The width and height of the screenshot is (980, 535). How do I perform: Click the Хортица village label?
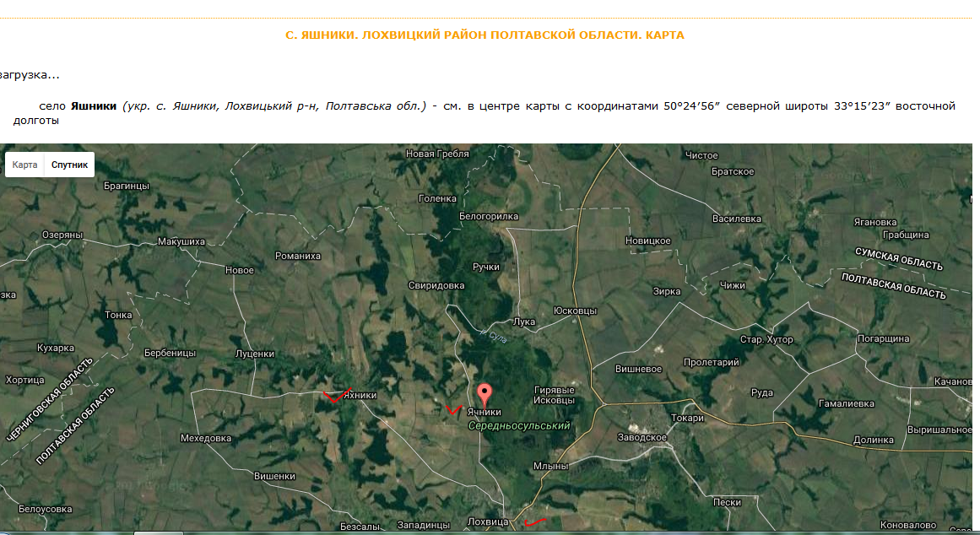tap(25, 380)
